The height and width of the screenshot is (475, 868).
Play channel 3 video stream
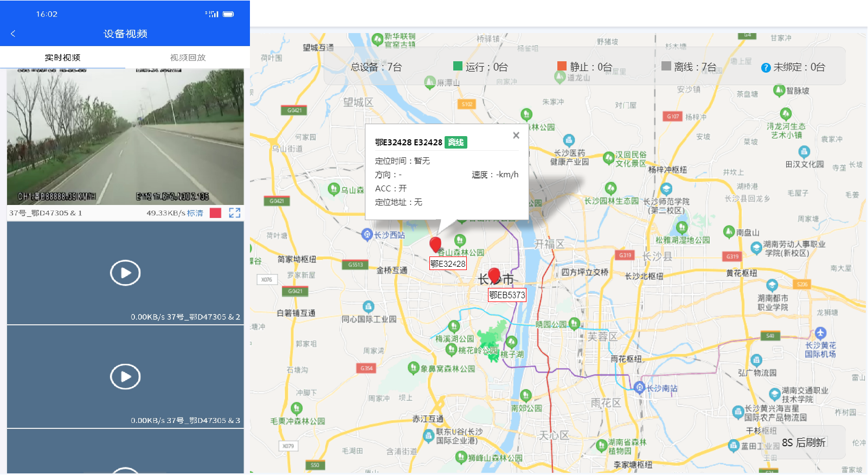pos(125,376)
